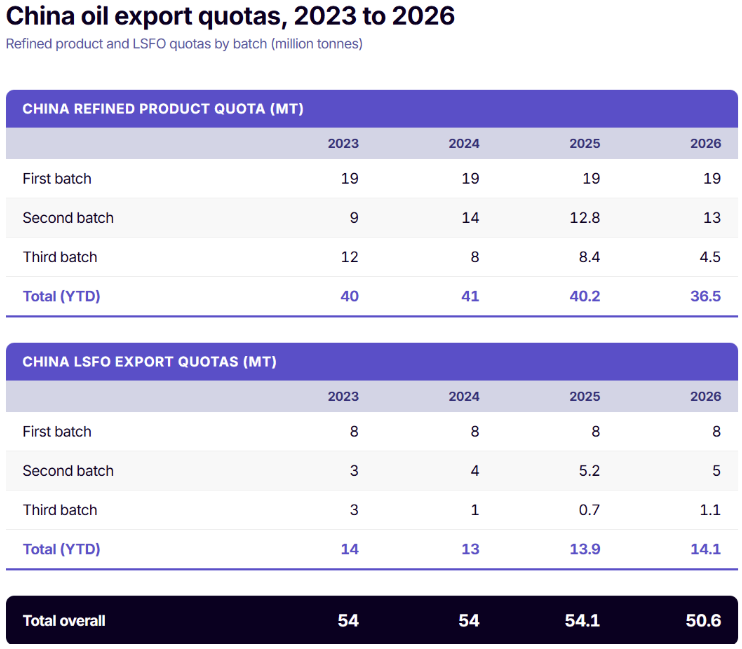Click LSFO total 2026 value "14.1"
The width and height of the screenshot is (742, 649).
point(706,549)
